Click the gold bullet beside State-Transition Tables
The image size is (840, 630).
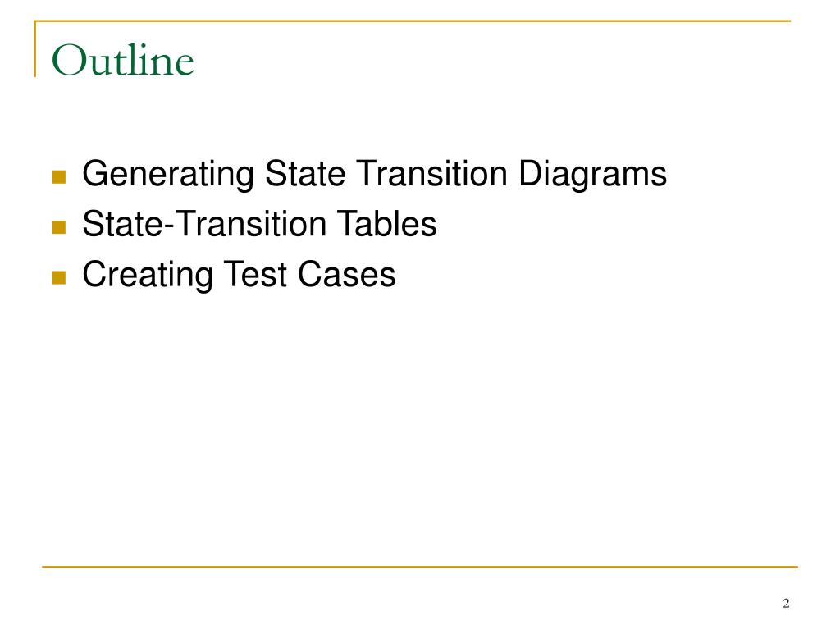(59, 227)
